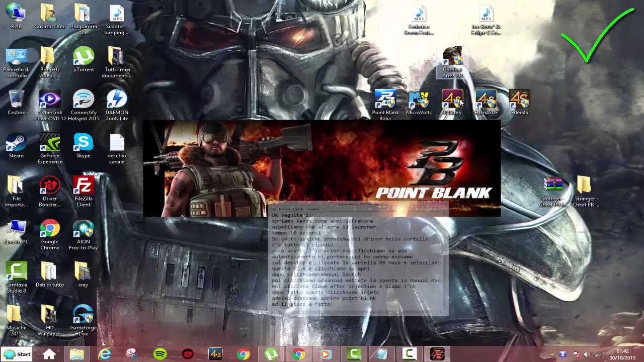Launch the Eden4S shortcut
Screen dimensions: 644x362
pos(519,103)
